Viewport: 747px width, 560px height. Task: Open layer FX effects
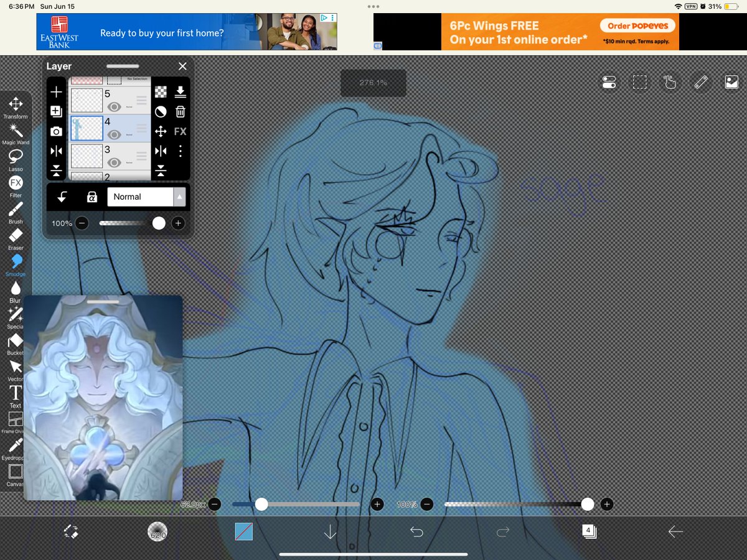[x=180, y=131]
